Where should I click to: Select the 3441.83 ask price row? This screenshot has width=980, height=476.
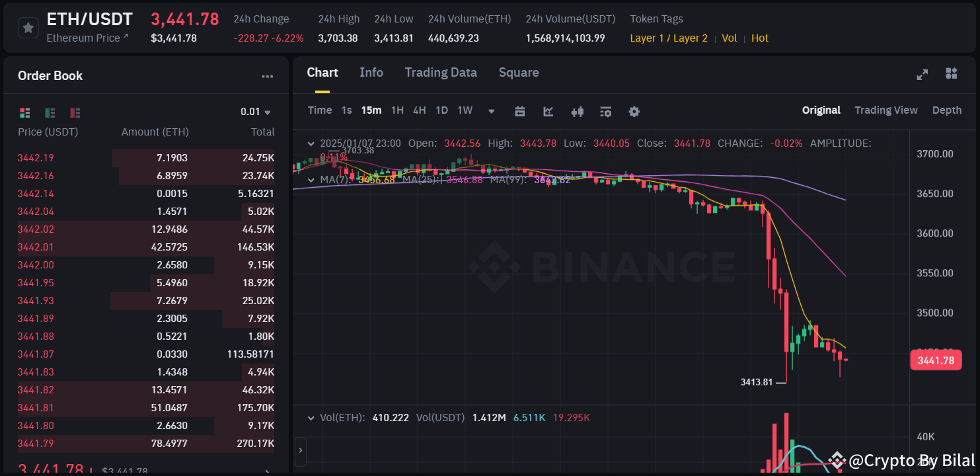tap(146, 372)
